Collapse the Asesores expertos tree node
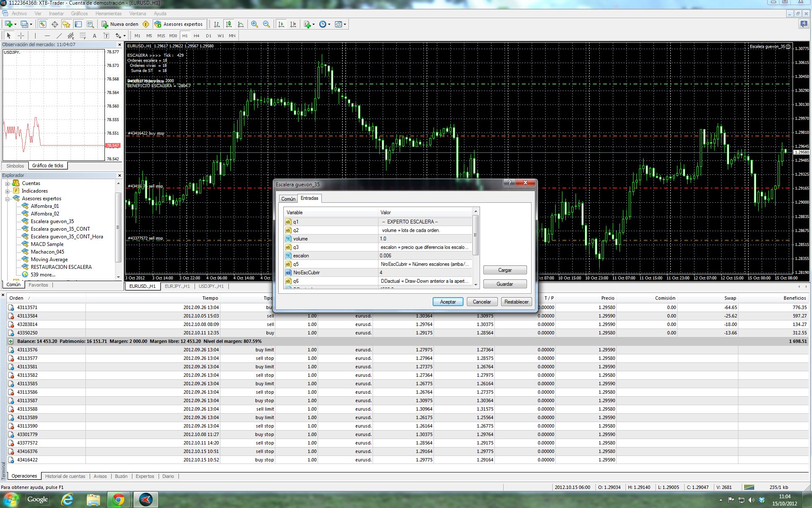Screen dimensions: 812x508 (x=7, y=199)
